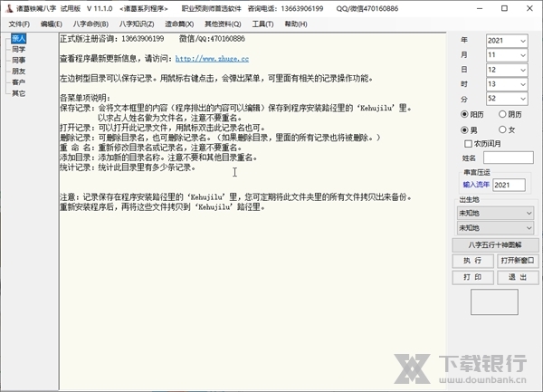Viewport: 543px width, 392px height.
Task: Click the 八字五行十神图解 button
Action: [x=495, y=244]
